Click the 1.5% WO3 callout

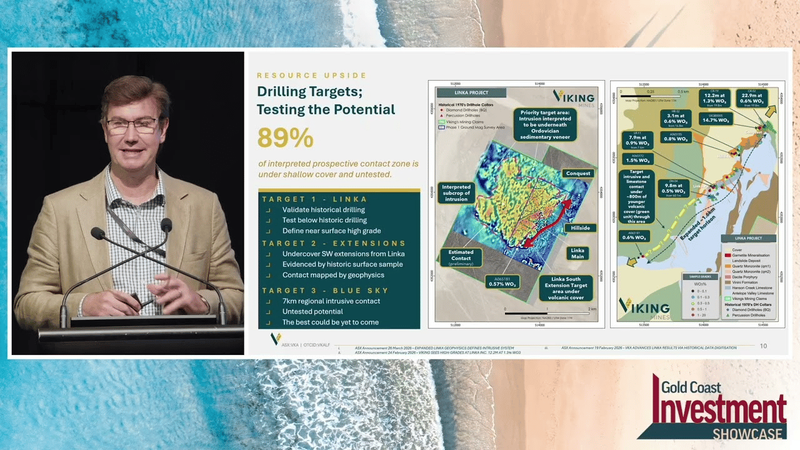pos(637,159)
